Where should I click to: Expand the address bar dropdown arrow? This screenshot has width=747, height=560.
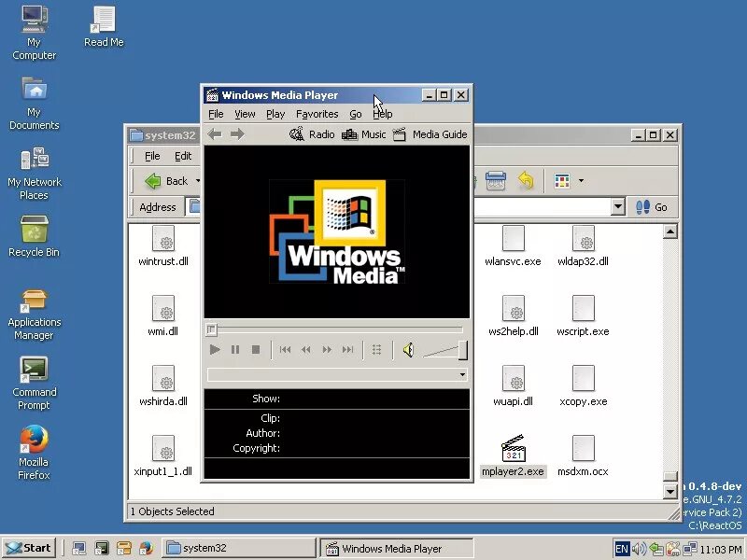point(618,206)
